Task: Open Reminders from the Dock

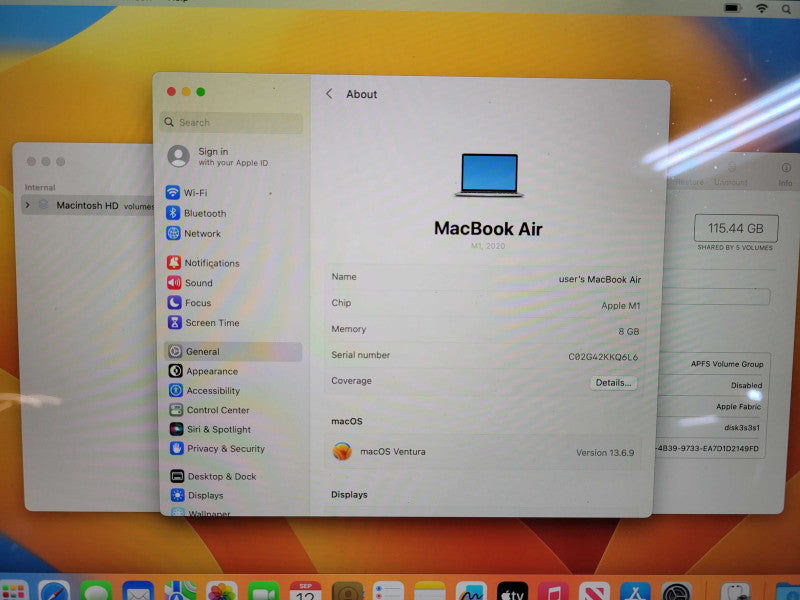Action: tap(388, 592)
